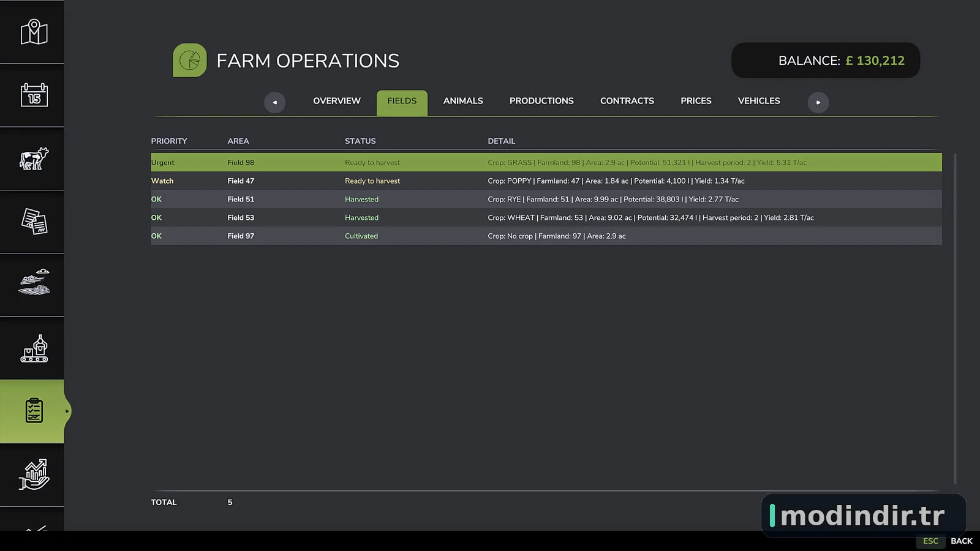Click the vertical scrollbar of the fields list
Screen dimensions: 980x551
point(955,318)
